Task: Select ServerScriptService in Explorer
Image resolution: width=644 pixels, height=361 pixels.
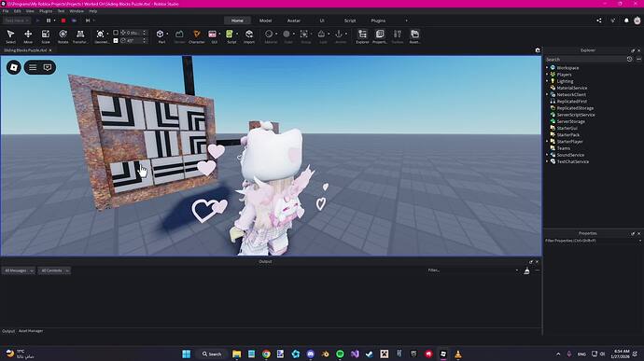Action: (x=576, y=115)
